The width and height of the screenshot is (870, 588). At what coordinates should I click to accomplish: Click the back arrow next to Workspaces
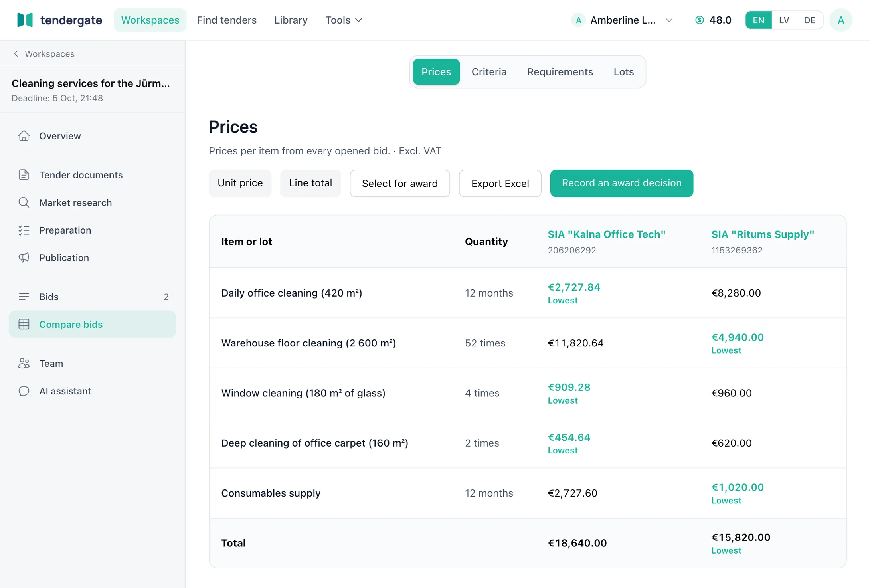16,54
